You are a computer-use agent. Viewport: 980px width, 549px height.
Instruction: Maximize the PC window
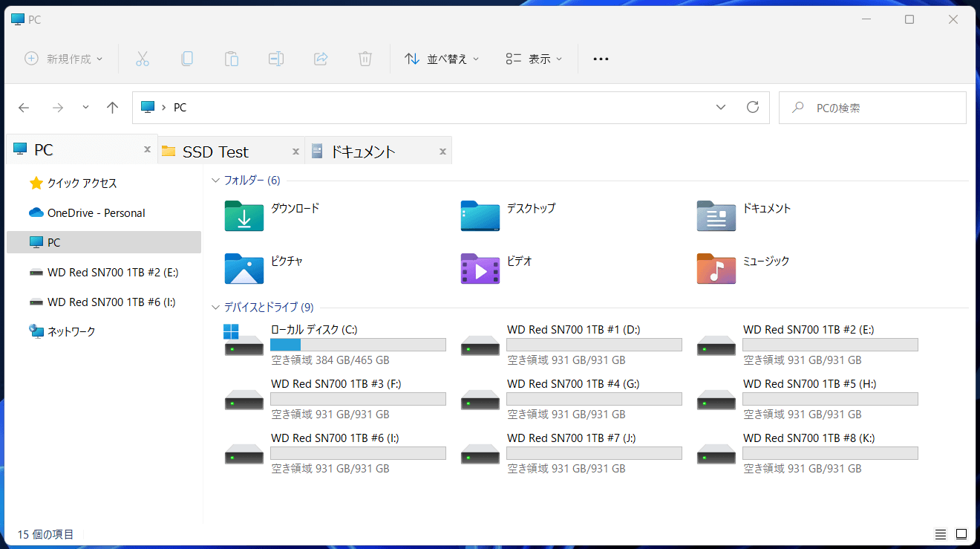click(909, 19)
